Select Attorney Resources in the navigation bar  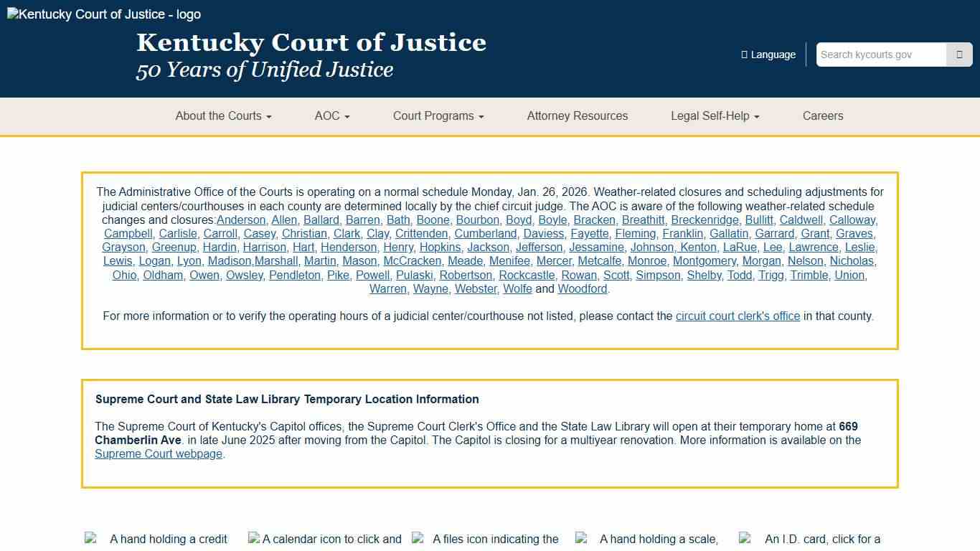[x=577, y=116]
